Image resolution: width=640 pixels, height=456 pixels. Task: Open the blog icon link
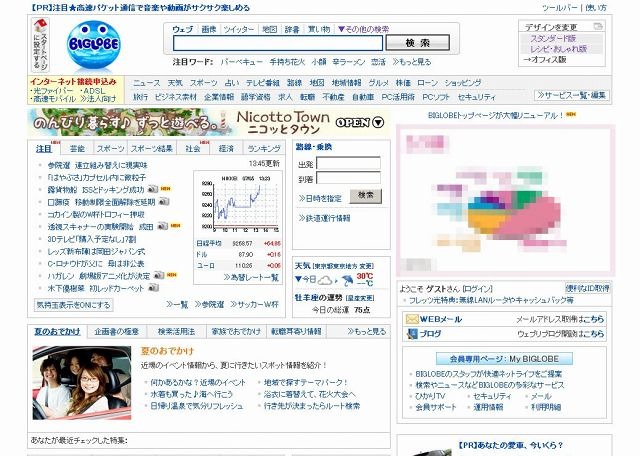click(412, 334)
